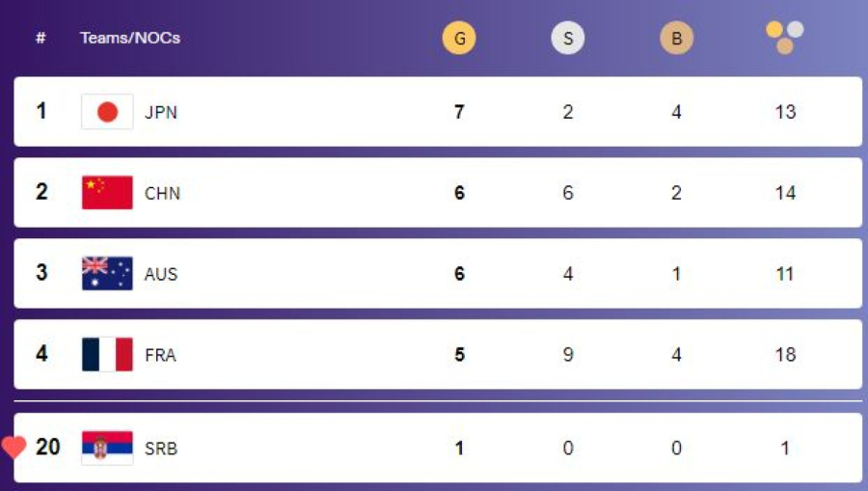Click the Japan flag icon
Viewport: 868px width, 491px height.
[107, 112]
